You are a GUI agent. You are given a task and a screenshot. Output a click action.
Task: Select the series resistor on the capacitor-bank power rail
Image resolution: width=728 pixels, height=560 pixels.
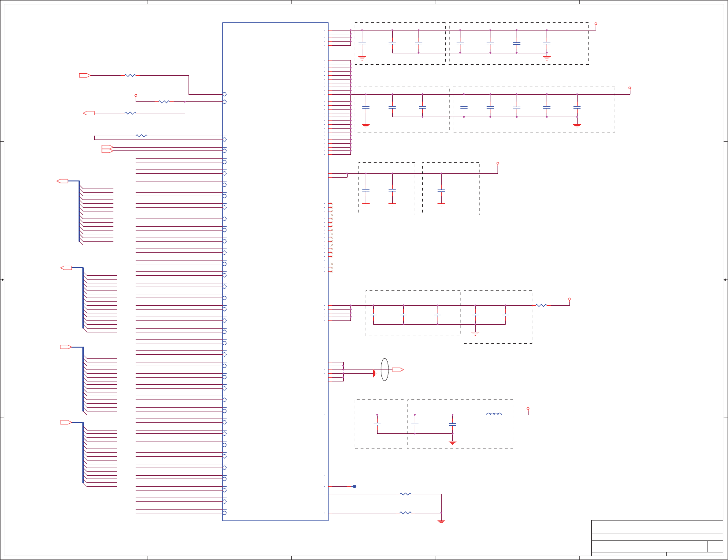[541, 305]
